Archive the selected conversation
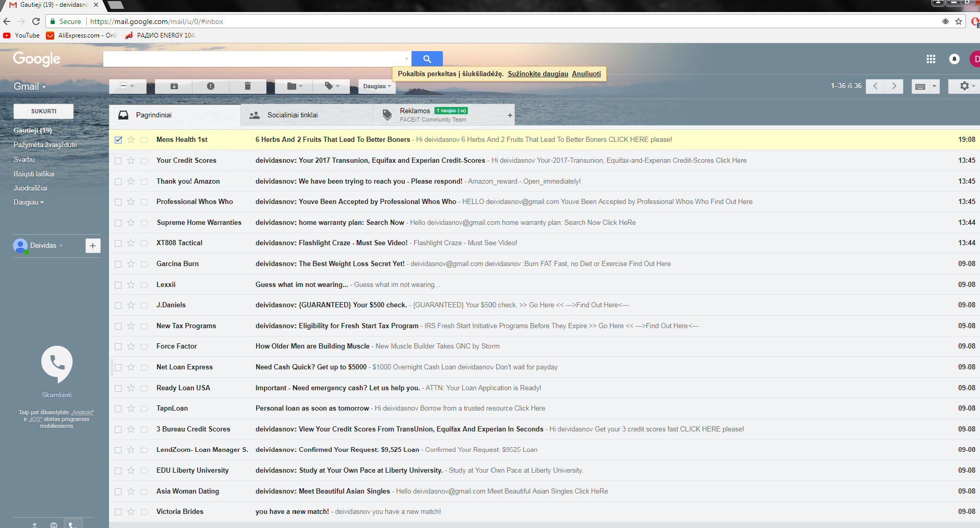This screenshot has width=980, height=528. 174,86
